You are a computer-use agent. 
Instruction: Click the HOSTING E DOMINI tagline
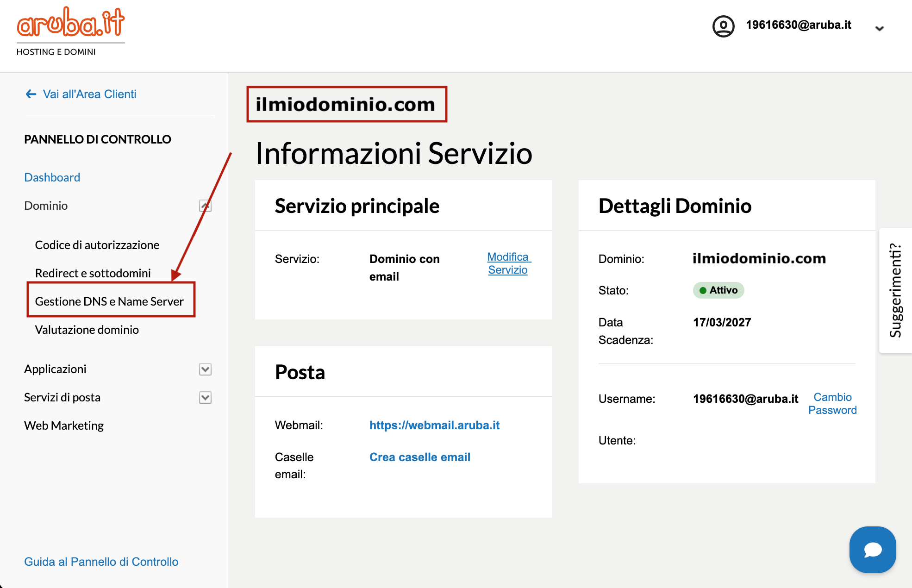pos(56,52)
